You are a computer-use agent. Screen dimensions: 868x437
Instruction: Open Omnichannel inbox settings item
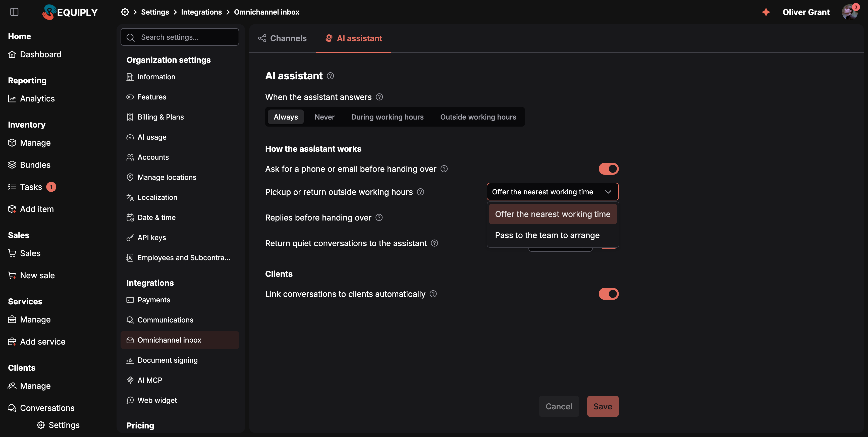point(180,340)
